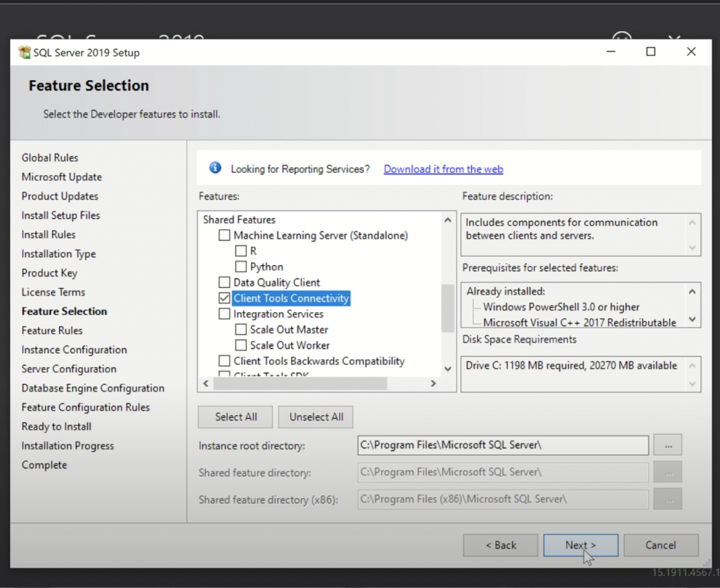
Task: Select the Shared Features heading row
Action: pyautogui.click(x=239, y=219)
